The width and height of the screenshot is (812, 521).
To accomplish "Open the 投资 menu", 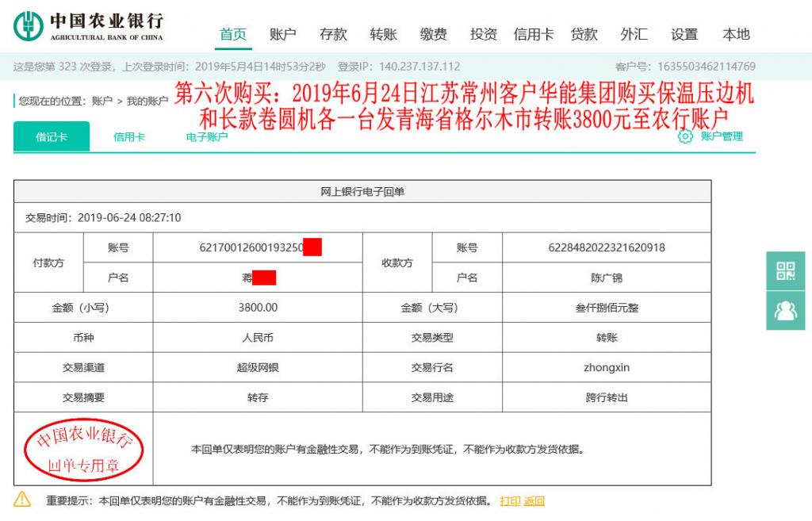I will (484, 34).
